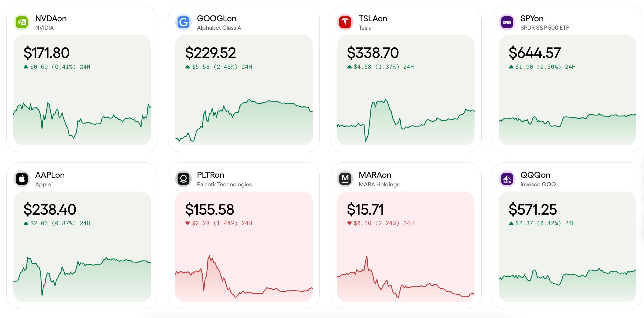Open the PLTRon ticker title
Viewport: 644px width, 318px height.
(x=210, y=175)
